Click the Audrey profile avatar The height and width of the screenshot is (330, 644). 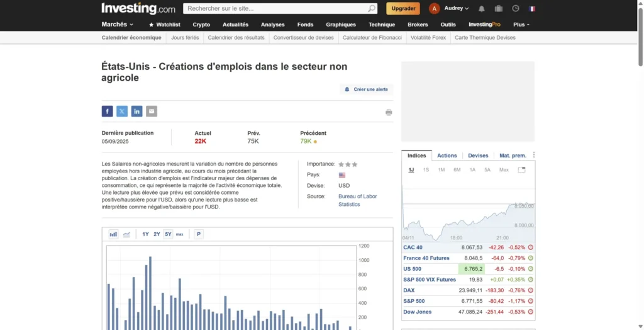(434, 8)
